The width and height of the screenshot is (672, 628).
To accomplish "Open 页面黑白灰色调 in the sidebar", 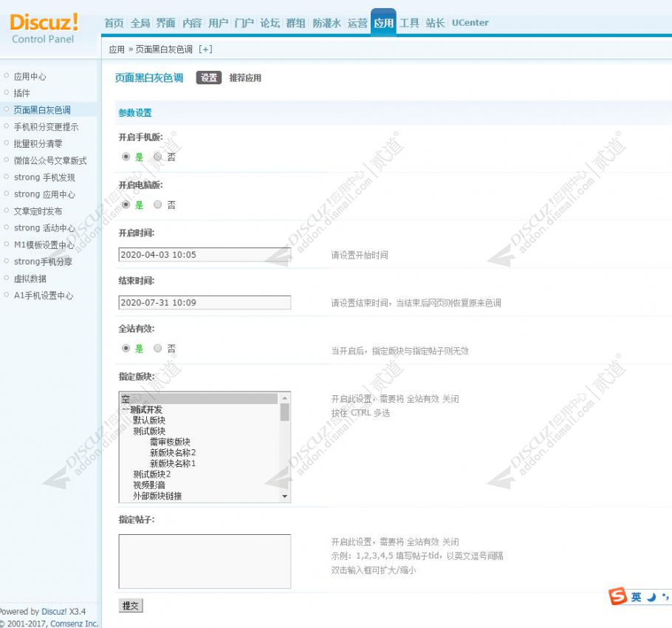I will tap(42, 110).
